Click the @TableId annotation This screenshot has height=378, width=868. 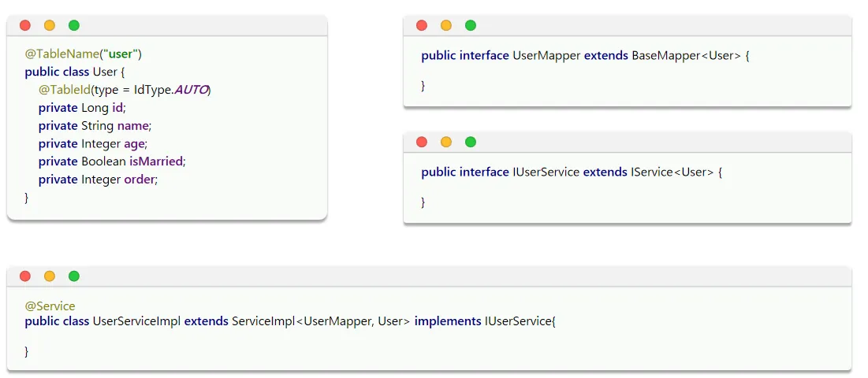65,90
